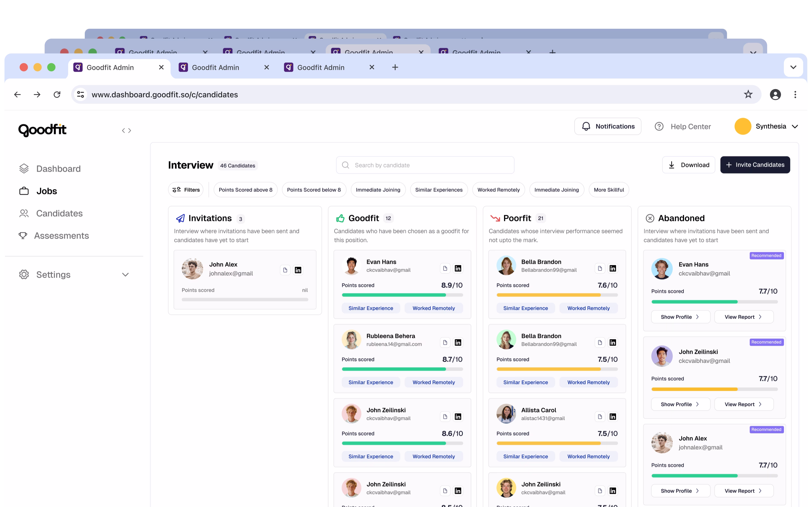This screenshot has width=812, height=507.
Task: Reload the page with refresh icon
Action: click(57, 95)
